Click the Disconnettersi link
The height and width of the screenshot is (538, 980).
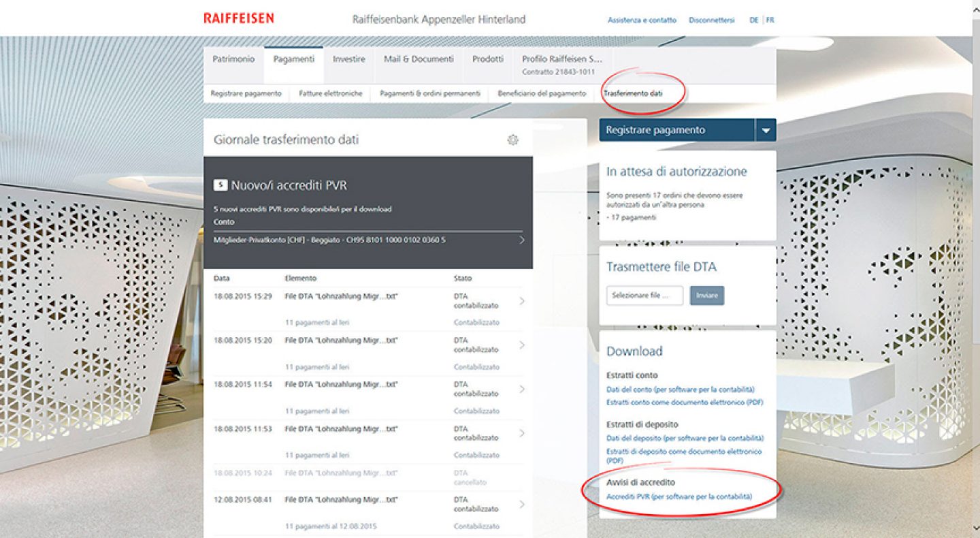click(711, 20)
